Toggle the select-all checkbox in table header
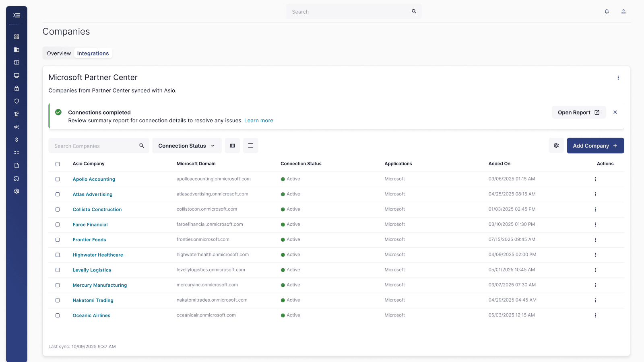Image resolution: width=644 pixels, height=362 pixels. (58, 164)
